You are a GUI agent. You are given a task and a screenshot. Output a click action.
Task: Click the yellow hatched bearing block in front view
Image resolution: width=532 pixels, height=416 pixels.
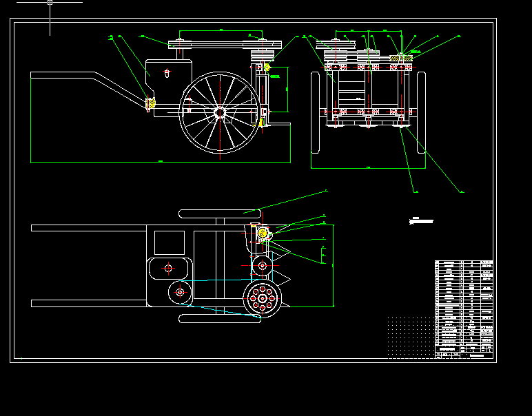(400, 58)
